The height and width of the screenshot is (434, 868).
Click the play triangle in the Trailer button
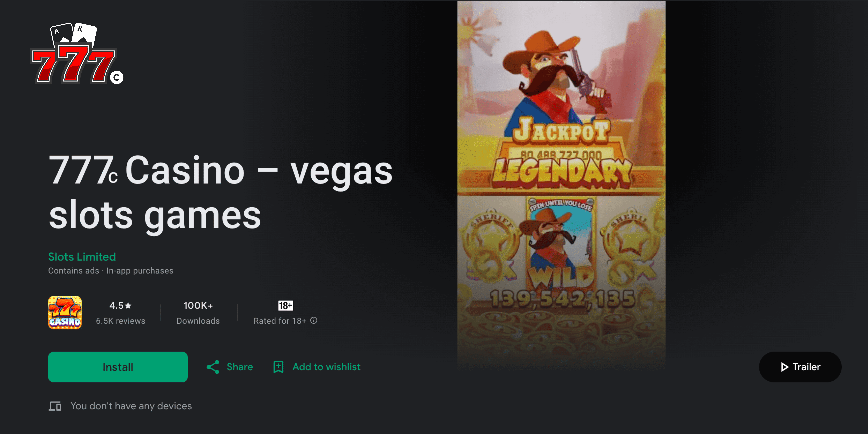[785, 367]
